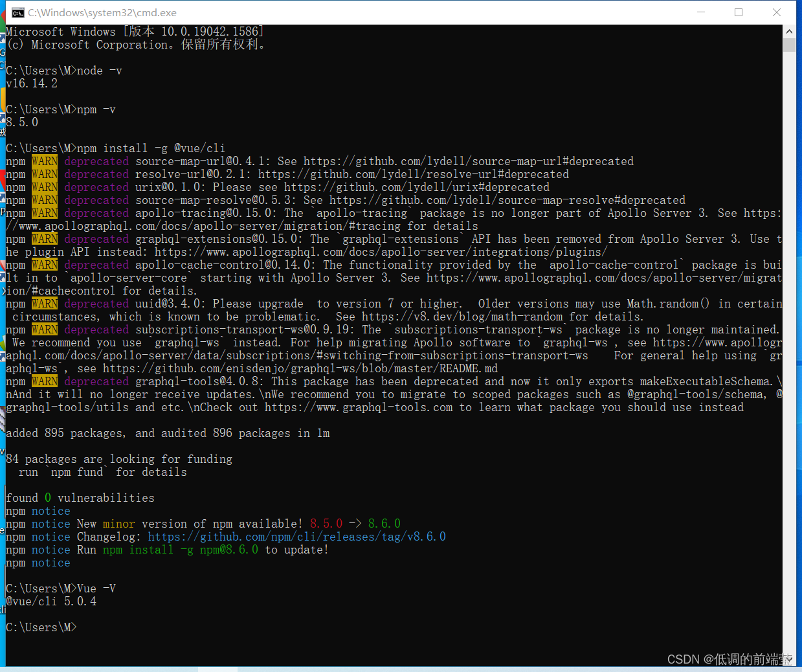802x672 pixels.
Task: Click 'added 895 packages' summary line
Action: pyautogui.click(x=168, y=433)
